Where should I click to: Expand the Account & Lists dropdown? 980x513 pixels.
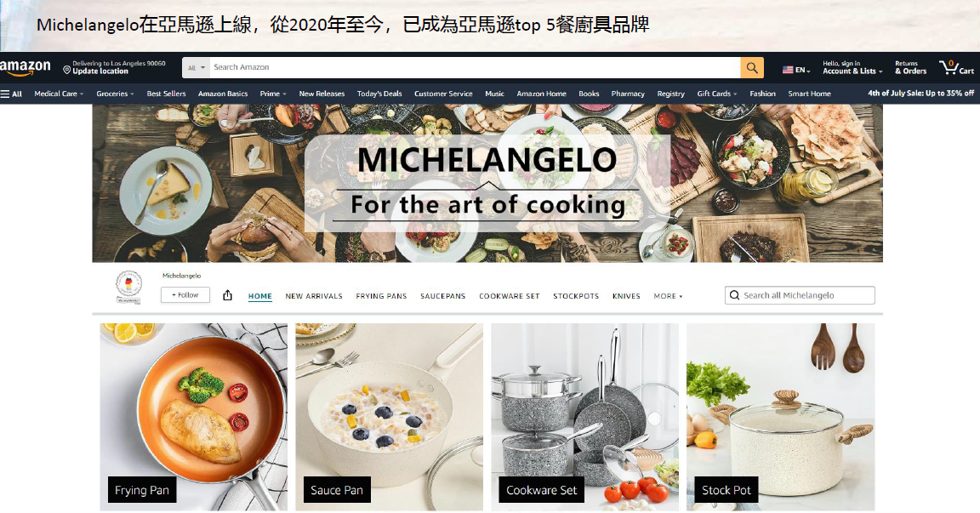coord(852,67)
